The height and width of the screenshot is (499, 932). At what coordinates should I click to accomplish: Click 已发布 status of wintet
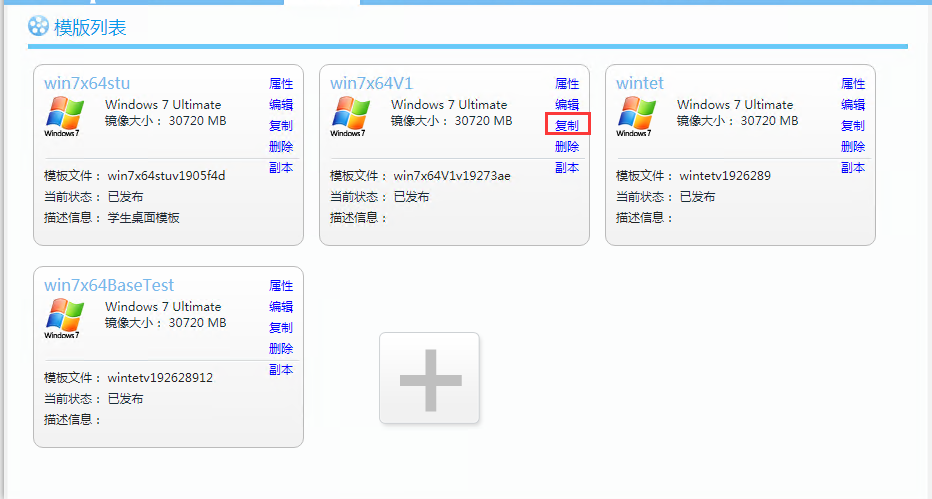697,197
